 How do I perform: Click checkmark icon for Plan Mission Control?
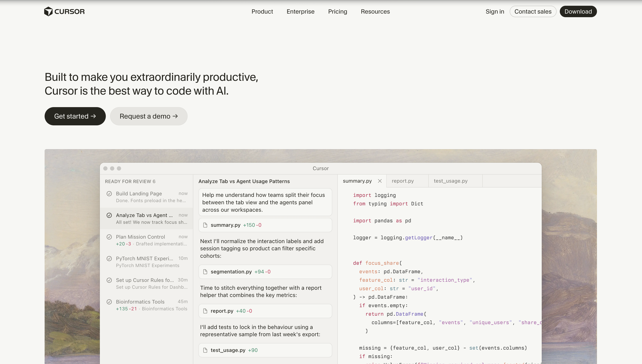[x=109, y=237]
